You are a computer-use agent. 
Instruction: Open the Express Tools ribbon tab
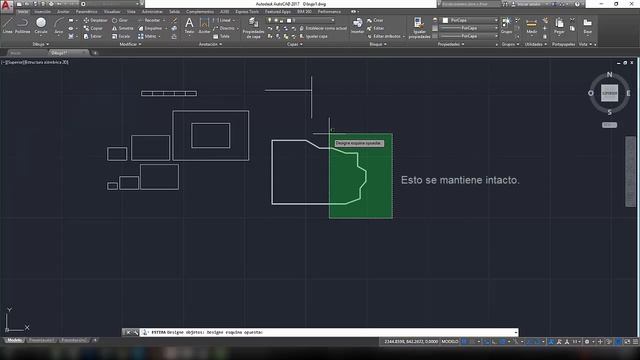(247, 12)
